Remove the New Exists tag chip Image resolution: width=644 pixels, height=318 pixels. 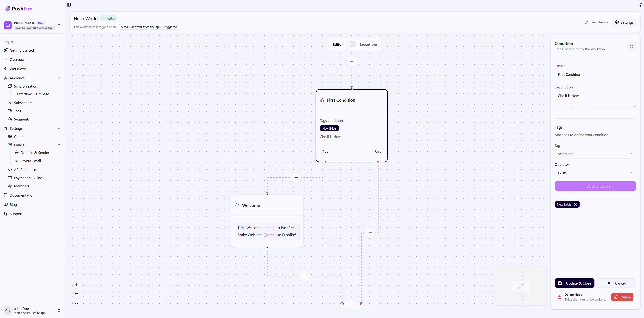[x=575, y=204]
